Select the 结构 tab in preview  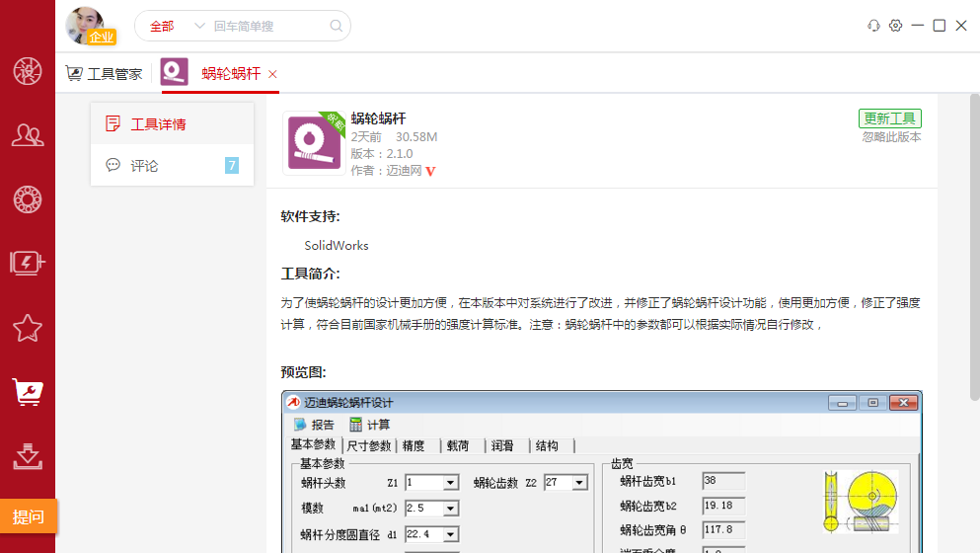point(547,446)
